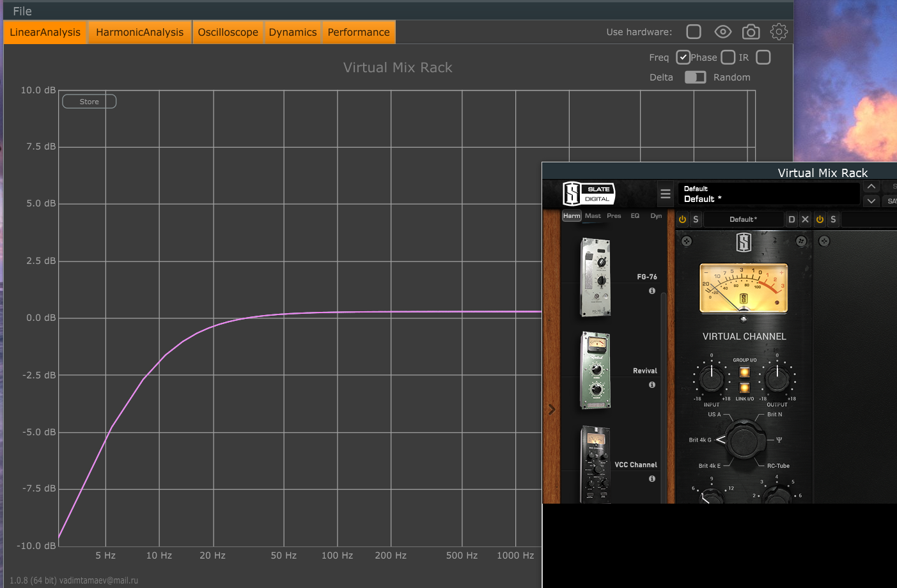This screenshot has height=588, width=897.
Task: Select the Mast module category tab
Action: (593, 216)
